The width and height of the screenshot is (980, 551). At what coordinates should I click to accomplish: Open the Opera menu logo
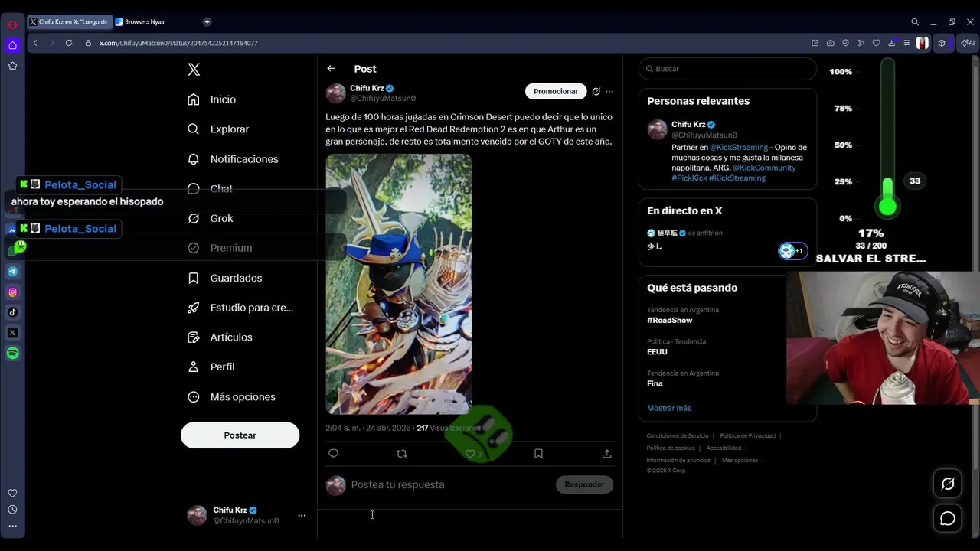pos(12,24)
